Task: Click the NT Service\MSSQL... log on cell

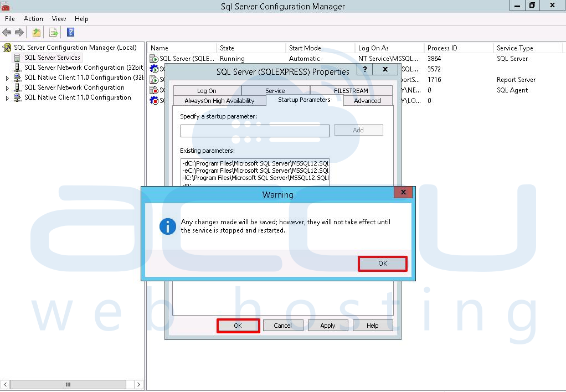Action: click(388, 59)
